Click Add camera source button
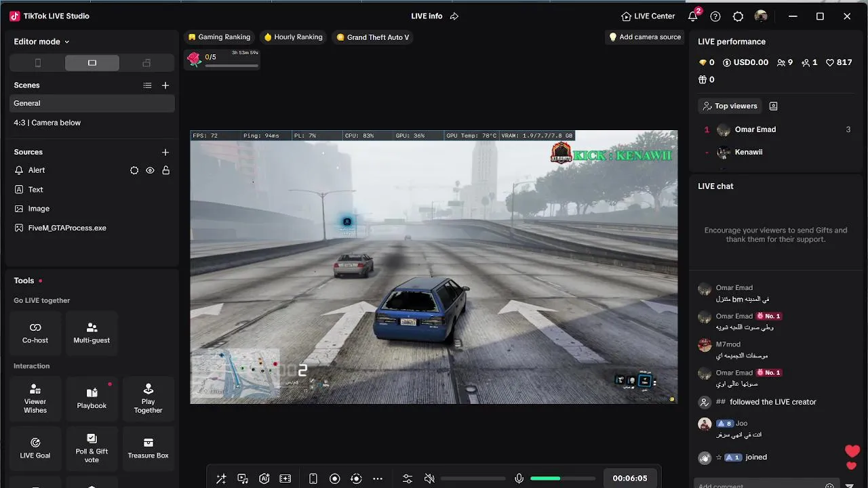 [x=645, y=37]
